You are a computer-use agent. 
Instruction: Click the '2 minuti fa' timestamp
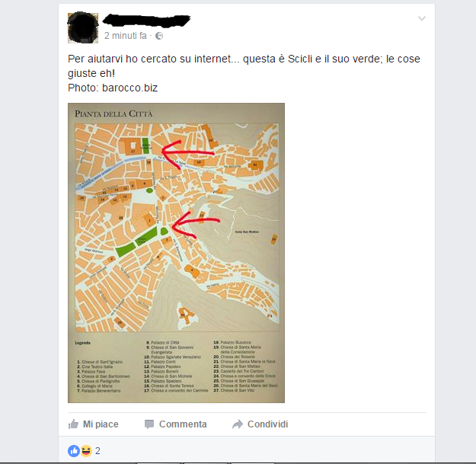click(126, 36)
